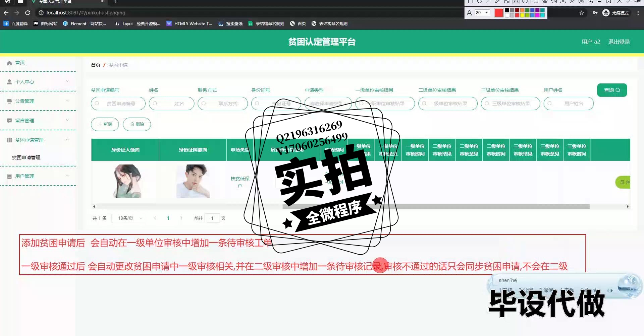Screen dimensions: 644x336
Task: Click the 三级单位审核结果 search field
Action: [x=511, y=104]
